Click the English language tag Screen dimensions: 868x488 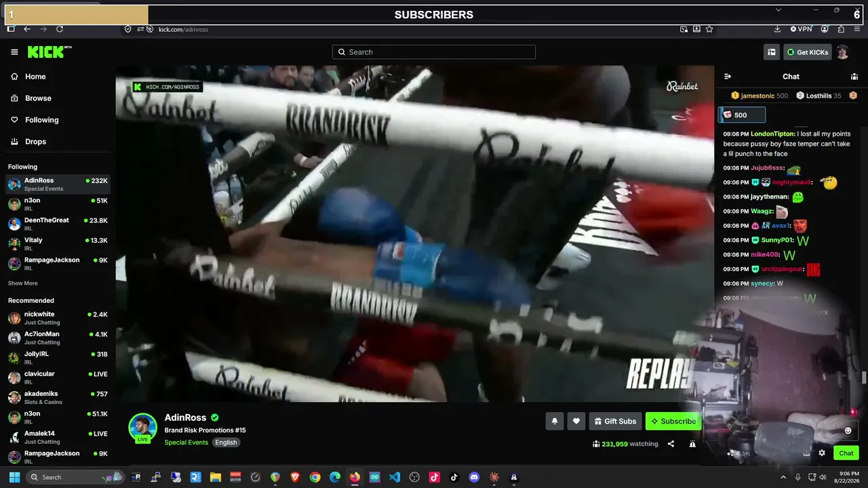tap(226, 443)
